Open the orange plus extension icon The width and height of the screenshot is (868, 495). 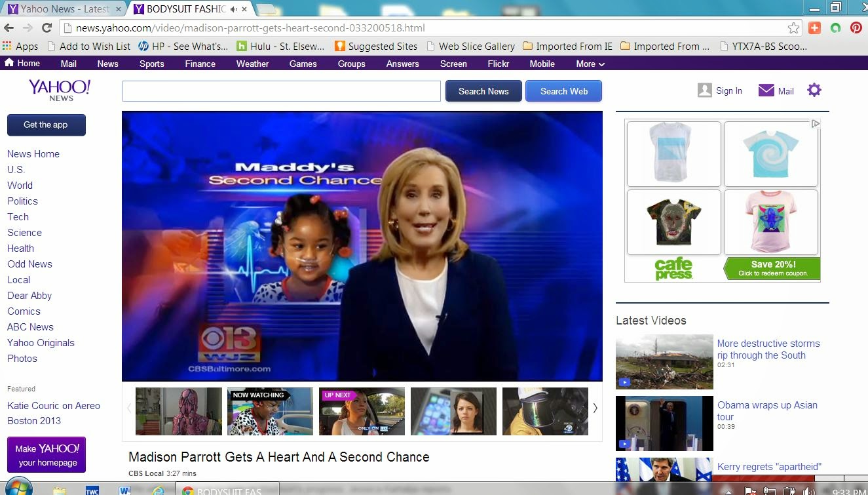tap(814, 28)
